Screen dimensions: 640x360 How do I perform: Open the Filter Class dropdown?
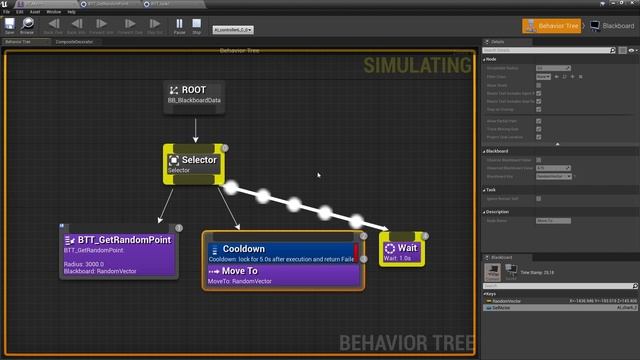pos(543,77)
